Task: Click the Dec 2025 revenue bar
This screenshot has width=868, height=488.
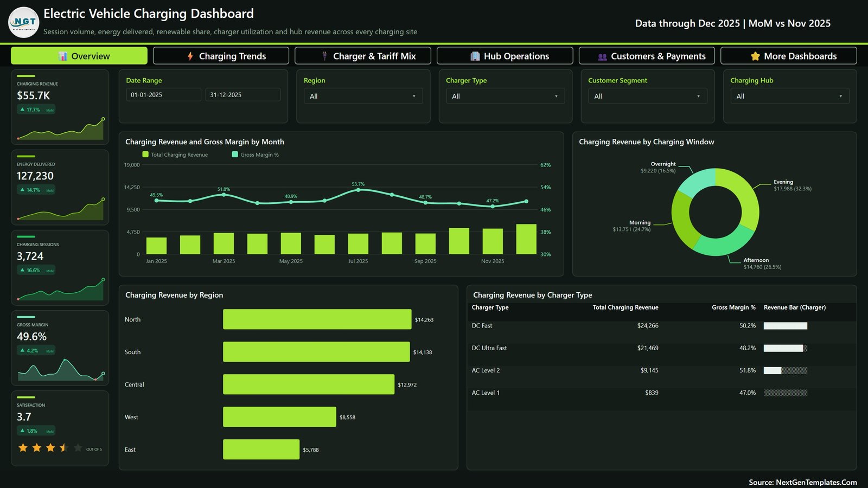Action: click(x=526, y=239)
